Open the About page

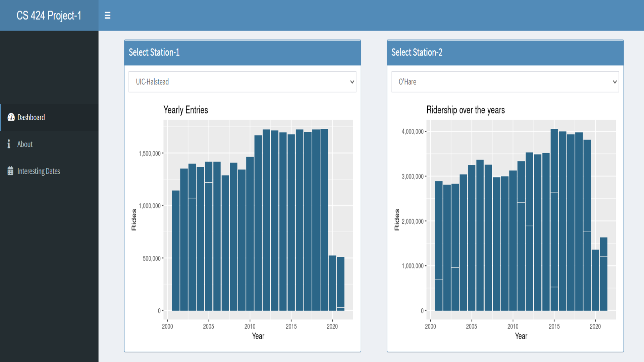pyautogui.click(x=49, y=144)
